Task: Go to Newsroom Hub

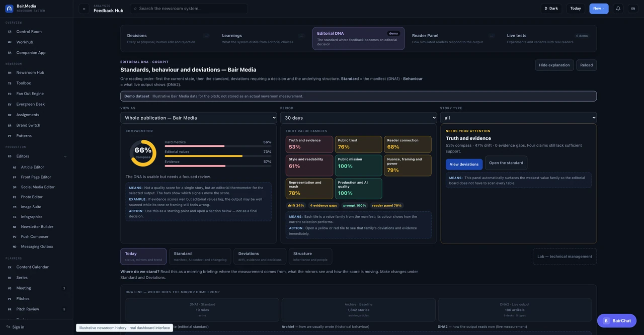Action: tap(36, 72)
